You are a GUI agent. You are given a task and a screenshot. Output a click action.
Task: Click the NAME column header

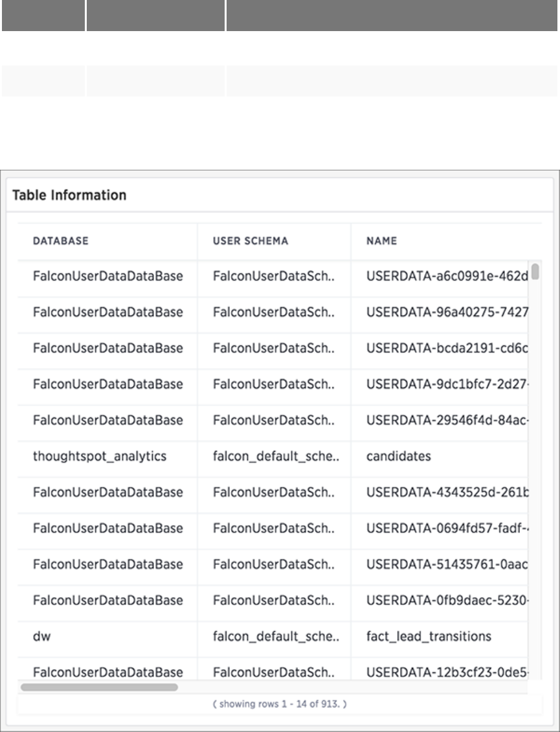382,241
